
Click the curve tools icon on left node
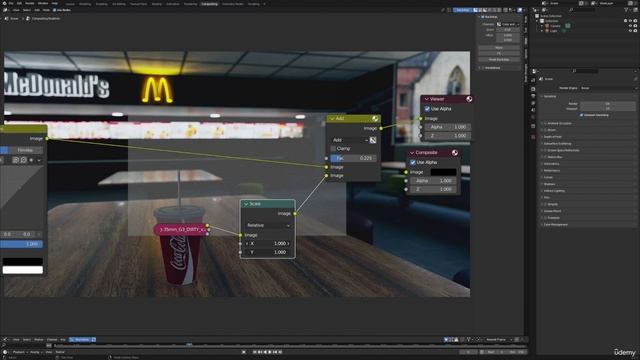pyautogui.click(x=31, y=160)
